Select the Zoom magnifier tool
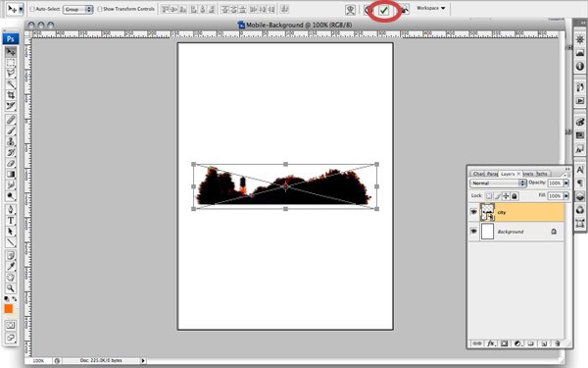Screen dimensions: 588x368 click(x=11, y=289)
